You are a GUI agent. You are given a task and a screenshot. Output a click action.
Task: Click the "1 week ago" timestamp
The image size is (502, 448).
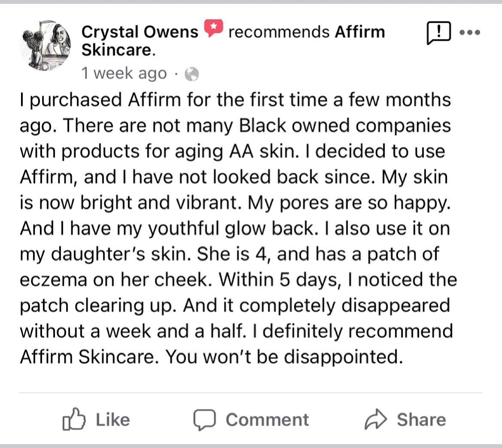click(x=124, y=74)
